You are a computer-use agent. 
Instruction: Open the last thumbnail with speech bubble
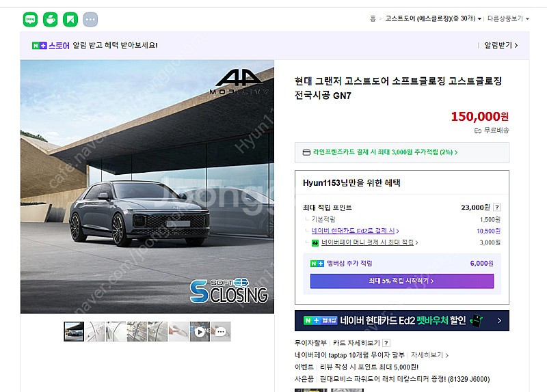point(220,331)
